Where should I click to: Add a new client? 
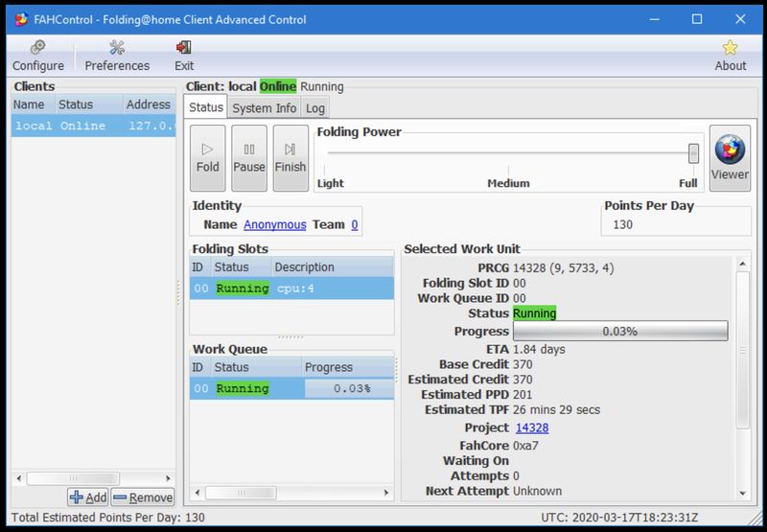point(88,497)
